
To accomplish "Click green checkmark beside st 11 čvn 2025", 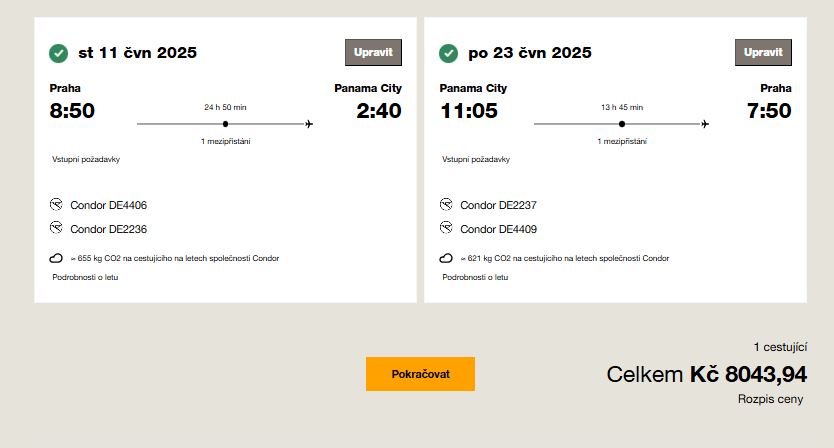I will coord(59,53).
